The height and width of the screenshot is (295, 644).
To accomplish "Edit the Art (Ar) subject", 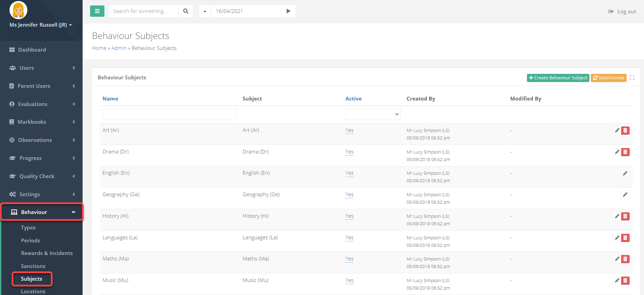I will tap(617, 131).
